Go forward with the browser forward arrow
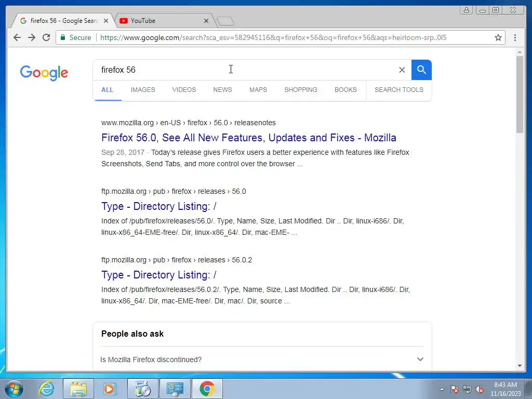Screen dimensions: 532x399 tap(32, 37)
